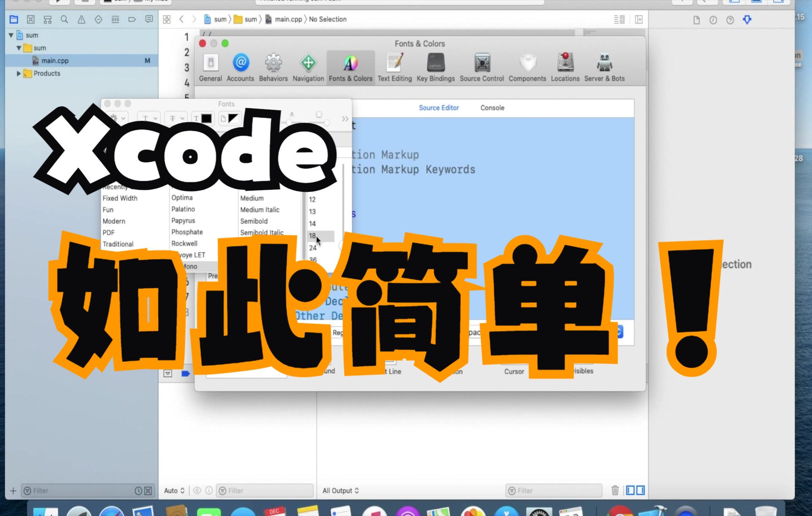Screen dimensions: 812x516
Task: Open the Breakpoint navigator icon
Action: point(132,19)
